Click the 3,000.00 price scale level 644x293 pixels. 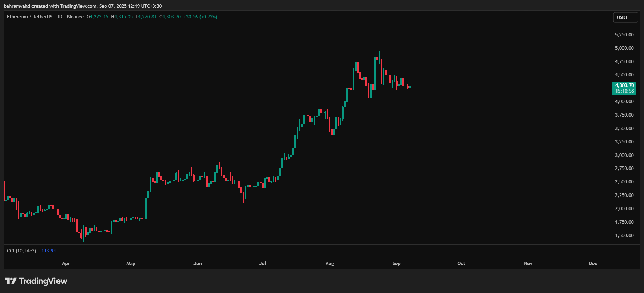click(624, 155)
